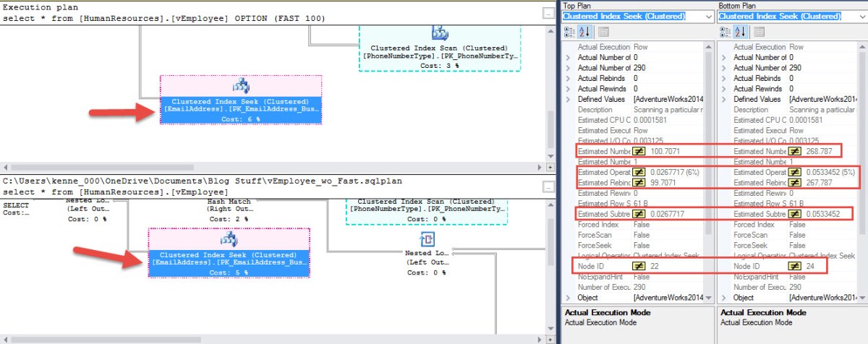Click the not-equal icon beside Top Plan Node ID
This screenshot has height=344, width=868.
pos(639,267)
